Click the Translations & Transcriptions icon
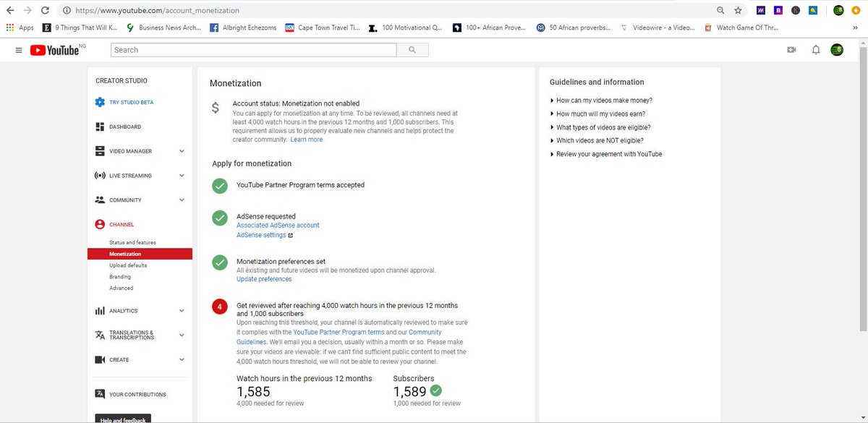 click(x=100, y=335)
